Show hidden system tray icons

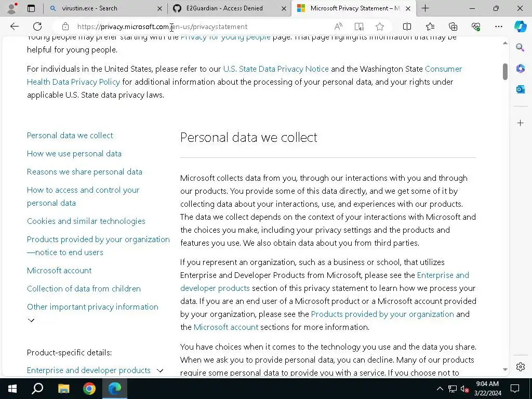(x=440, y=389)
